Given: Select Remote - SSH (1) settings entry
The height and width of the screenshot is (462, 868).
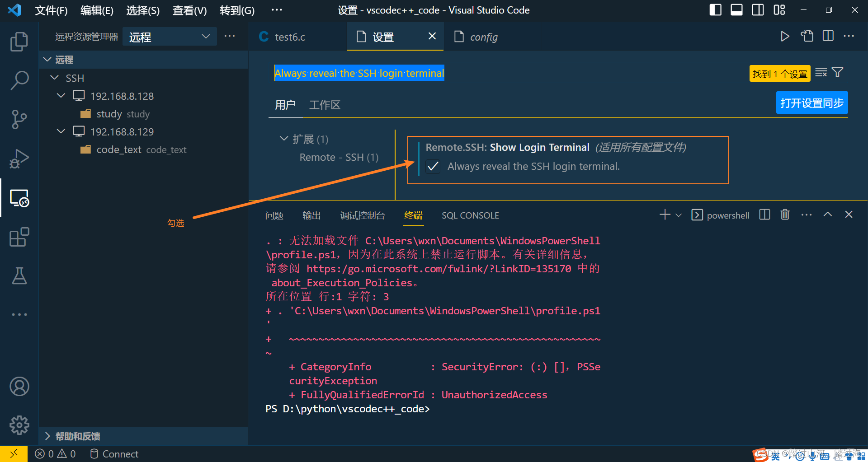Looking at the screenshot, I should click(x=339, y=157).
